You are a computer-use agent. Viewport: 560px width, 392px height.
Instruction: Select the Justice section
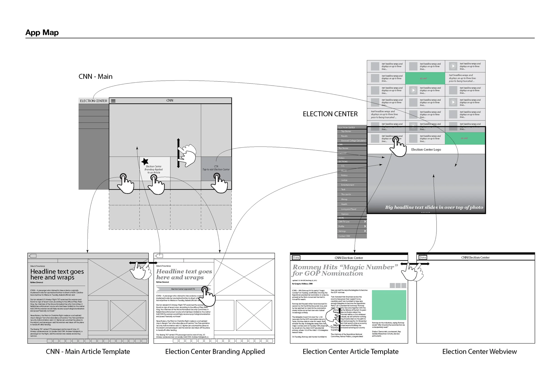click(x=352, y=180)
